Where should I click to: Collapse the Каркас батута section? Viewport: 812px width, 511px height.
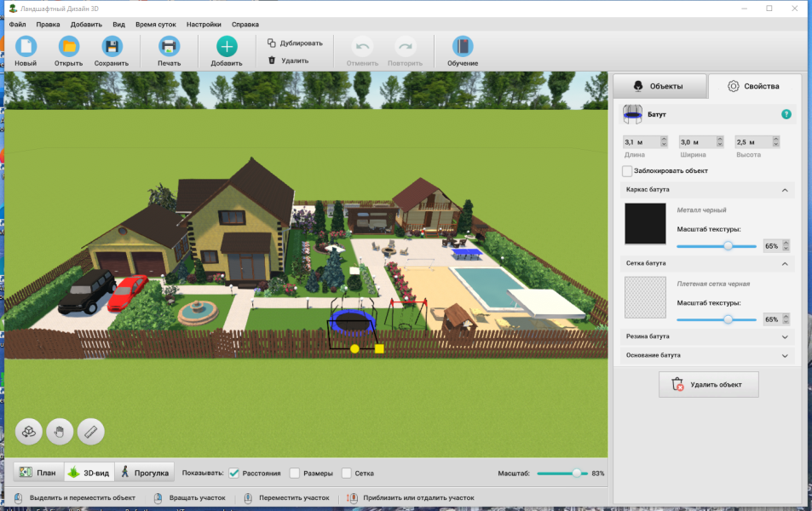pyautogui.click(x=785, y=190)
